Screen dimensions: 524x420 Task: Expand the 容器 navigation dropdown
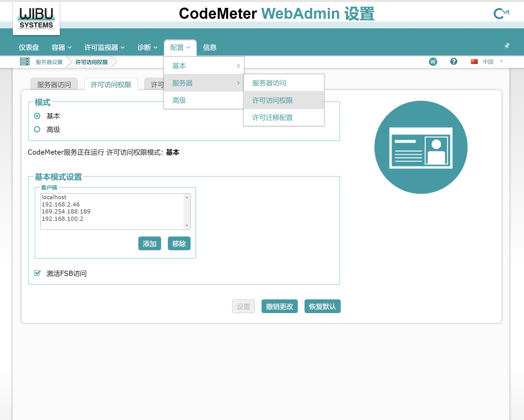tap(61, 47)
